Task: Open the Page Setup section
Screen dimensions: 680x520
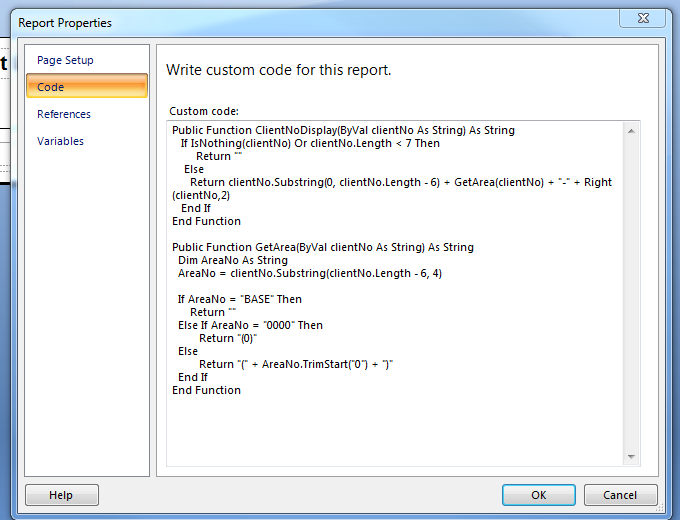Action: 65,60
